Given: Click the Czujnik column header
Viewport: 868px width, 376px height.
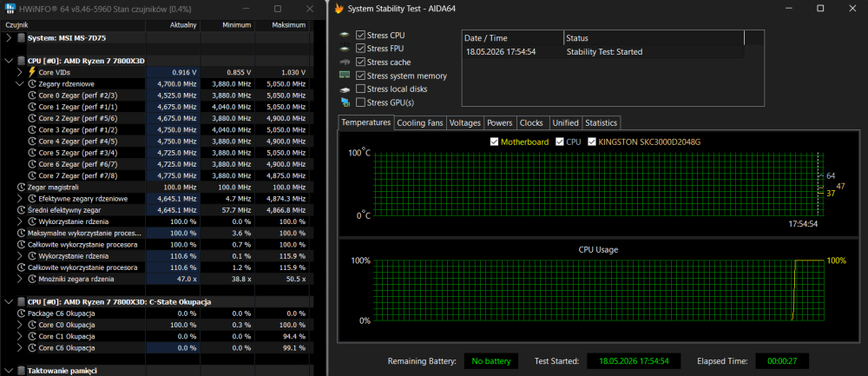Looking at the screenshot, I should pyautogui.click(x=73, y=25).
